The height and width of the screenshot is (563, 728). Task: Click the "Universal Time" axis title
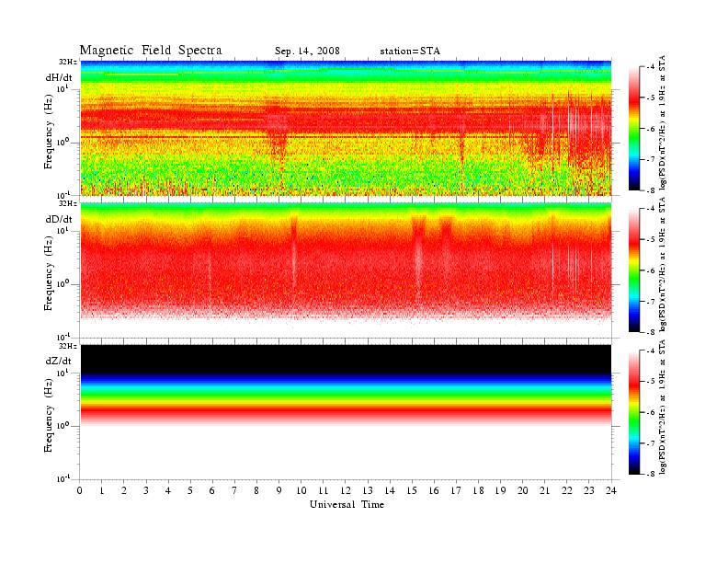pyautogui.click(x=347, y=504)
